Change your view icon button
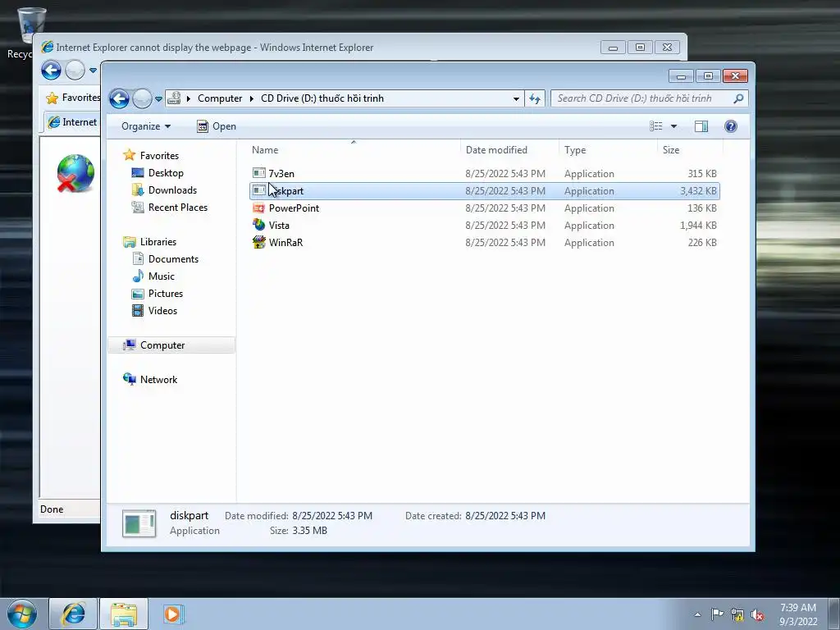 click(655, 126)
